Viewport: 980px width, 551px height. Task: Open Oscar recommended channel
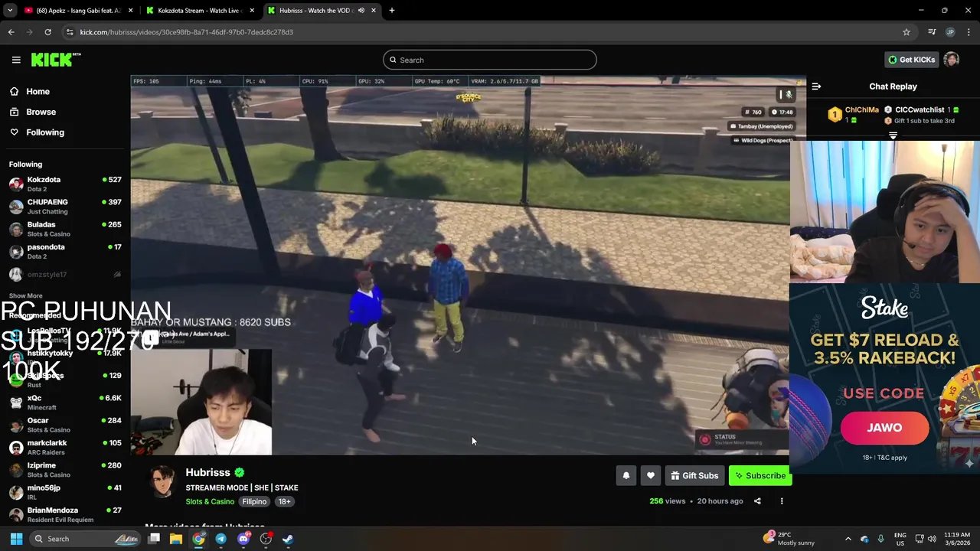[x=65, y=425]
